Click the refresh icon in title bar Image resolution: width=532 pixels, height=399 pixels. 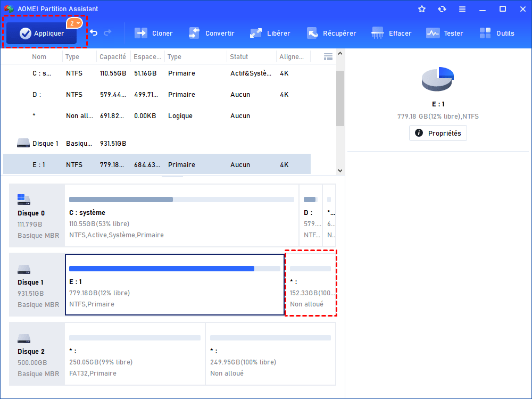click(442, 9)
